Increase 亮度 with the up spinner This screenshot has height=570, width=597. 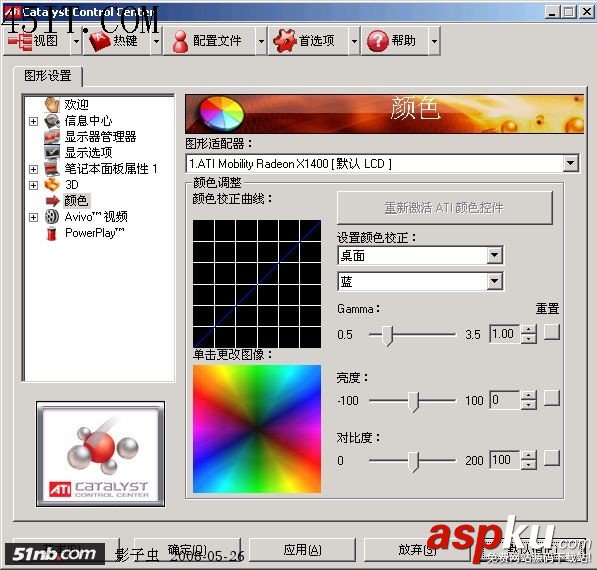point(528,395)
